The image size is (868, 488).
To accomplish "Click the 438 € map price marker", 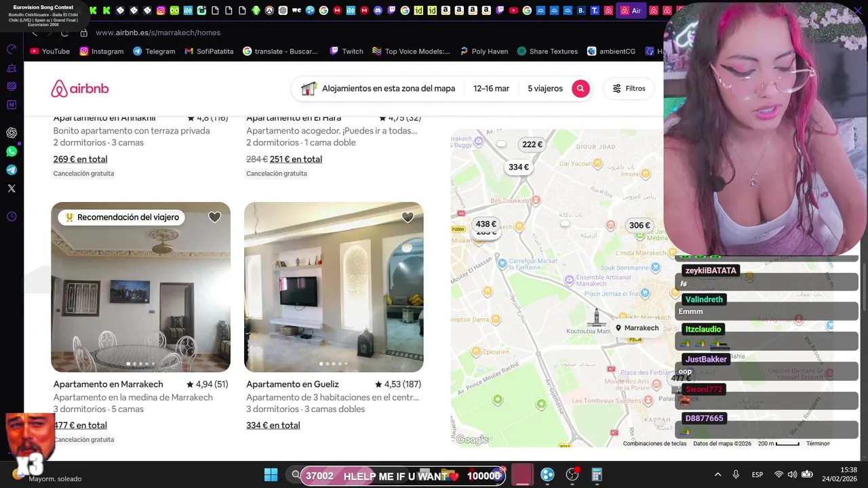I will 486,224.
